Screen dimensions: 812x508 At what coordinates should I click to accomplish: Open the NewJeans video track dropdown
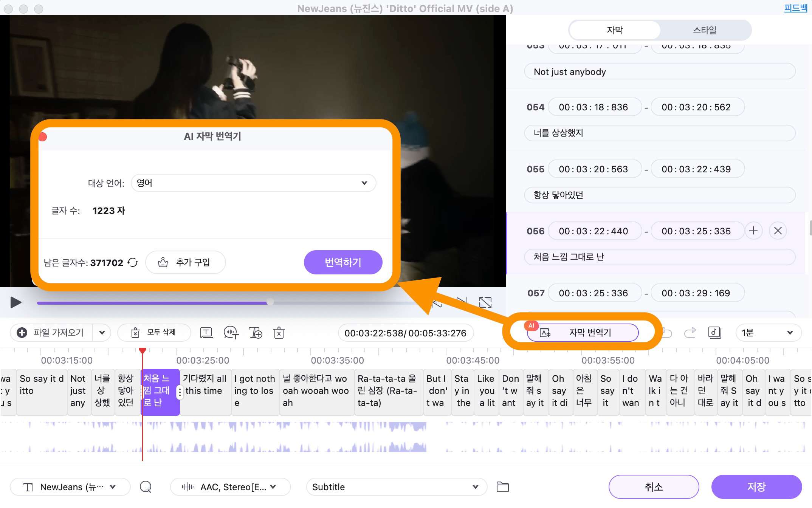pos(70,487)
